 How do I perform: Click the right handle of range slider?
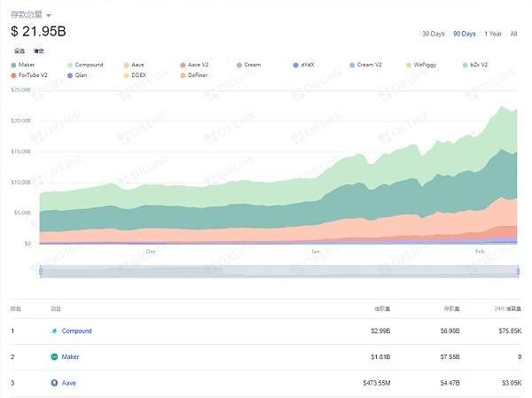pos(518,271)
